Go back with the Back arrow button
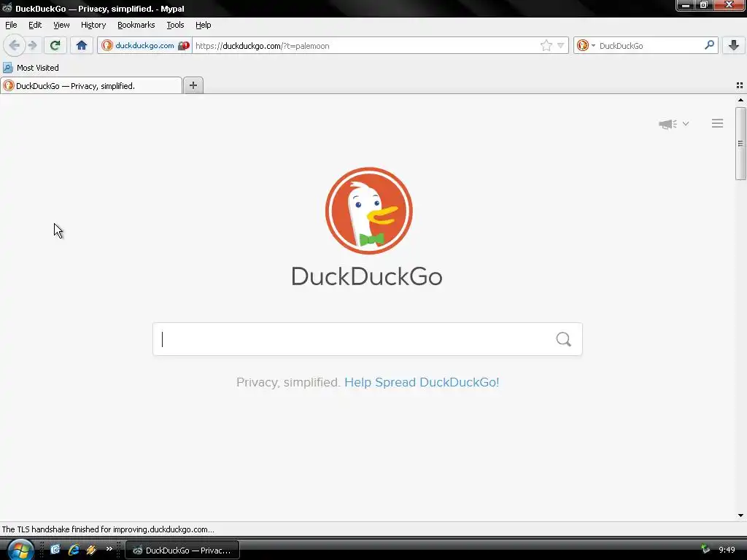 15,46
